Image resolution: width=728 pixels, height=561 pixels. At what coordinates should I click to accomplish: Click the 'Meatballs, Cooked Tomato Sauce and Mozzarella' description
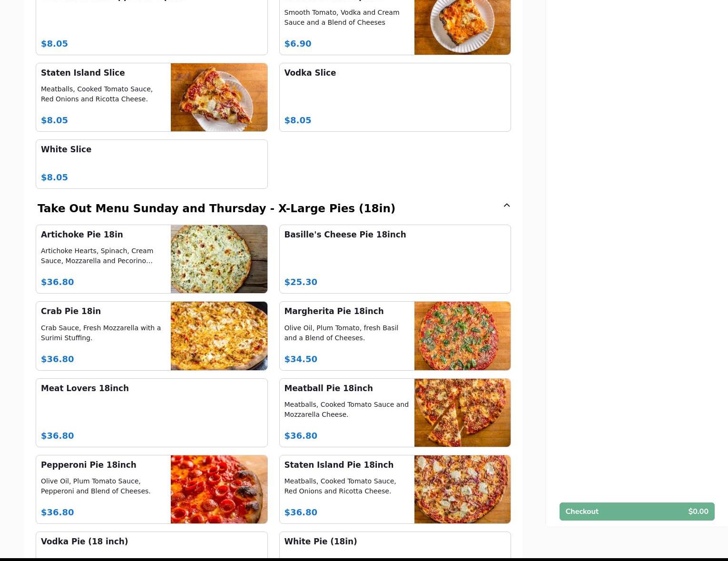click(346, 409)
